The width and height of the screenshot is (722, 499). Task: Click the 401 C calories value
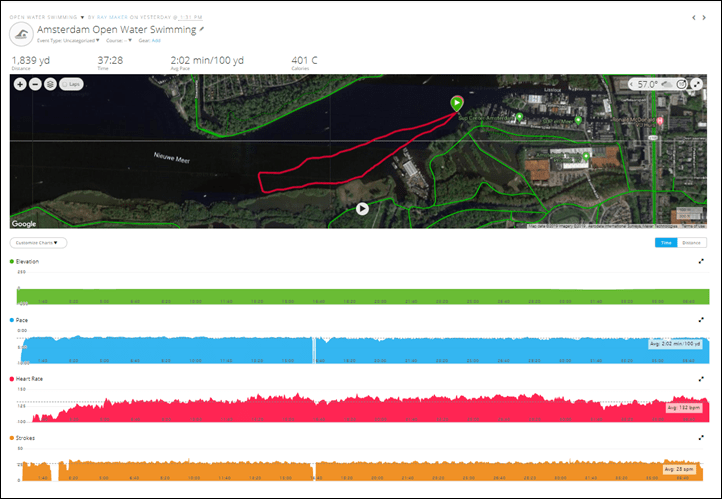coord(304,60)
